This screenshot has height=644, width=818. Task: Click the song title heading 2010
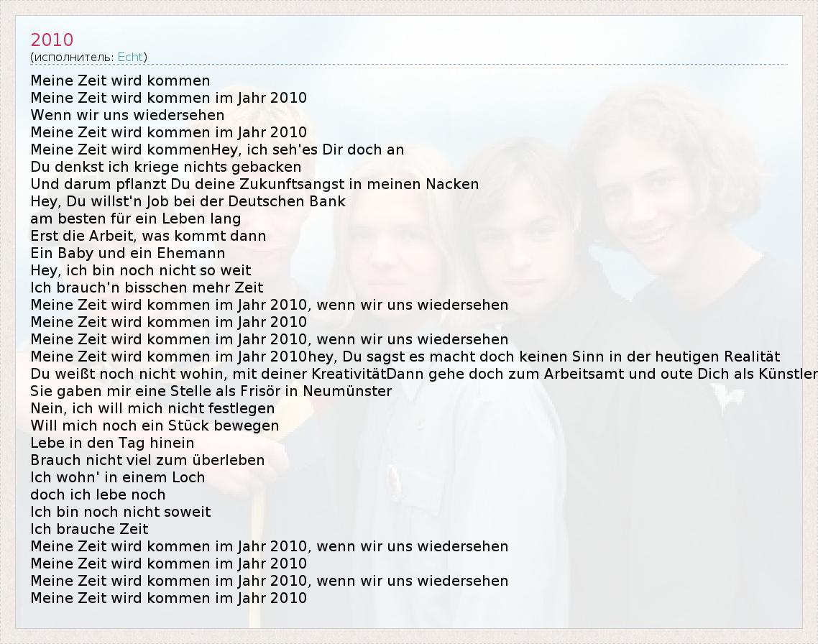(x=52, y=40)
